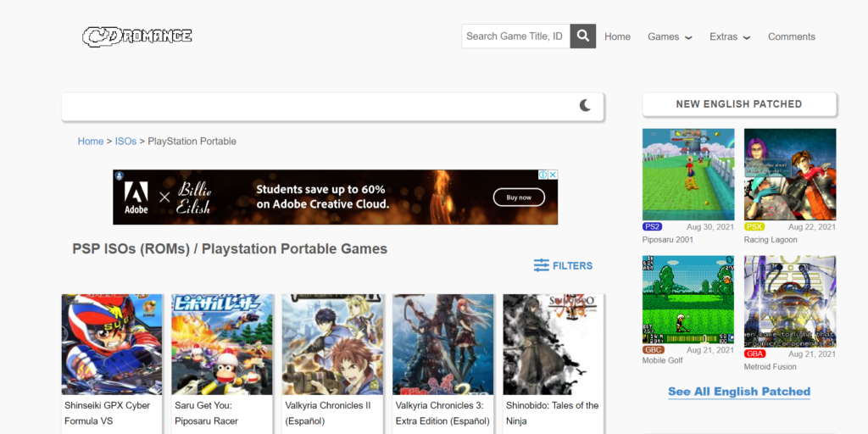Go to Home in navigation bar

point(617,36)
